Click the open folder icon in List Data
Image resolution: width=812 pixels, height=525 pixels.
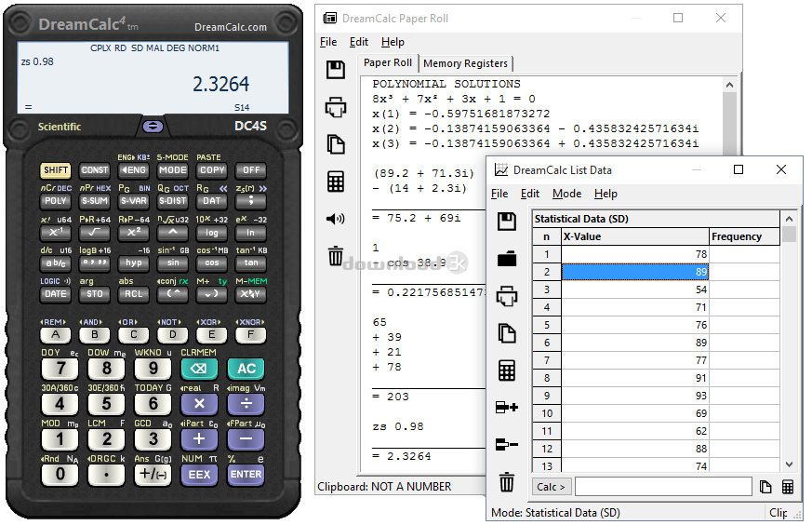point(507,259)
